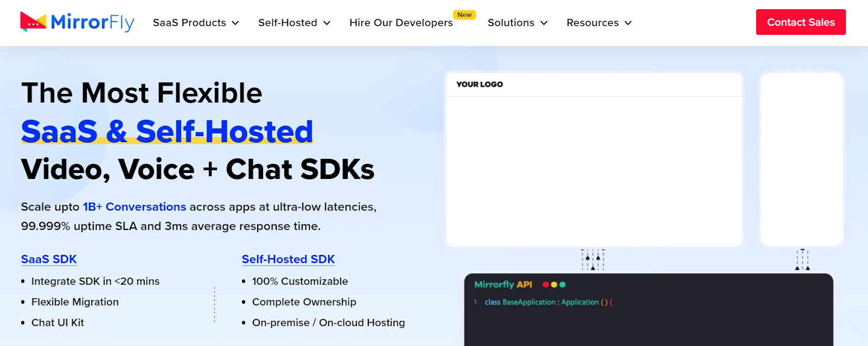Click the SaaS & Self-Hosted heading
The height and width of the screenshot is (346, 868).
tap(167, 131)
